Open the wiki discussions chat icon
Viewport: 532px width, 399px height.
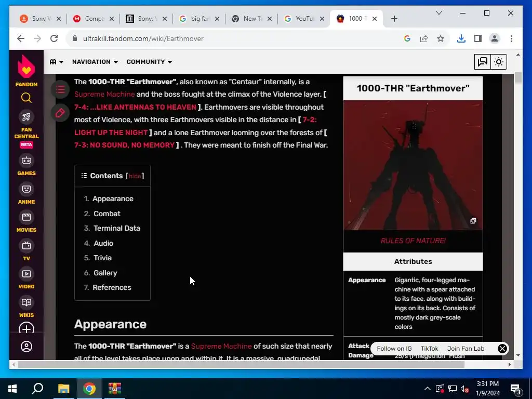coord(482,62)
